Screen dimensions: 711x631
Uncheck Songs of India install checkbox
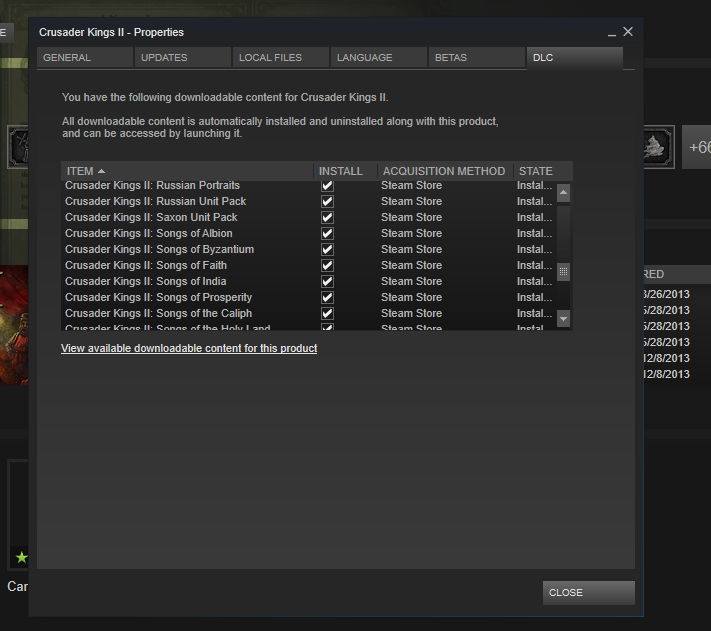[x=327, y=281]
